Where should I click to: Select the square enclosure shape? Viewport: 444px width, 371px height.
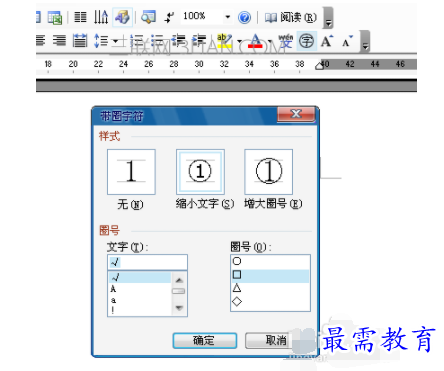[x=270, y=275]
